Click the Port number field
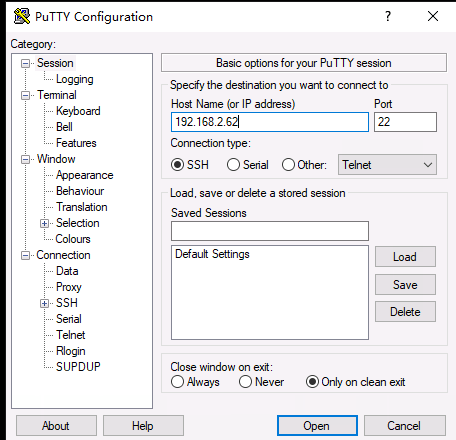The height and width of the screenshot is (440, 456). click(405, 122)
